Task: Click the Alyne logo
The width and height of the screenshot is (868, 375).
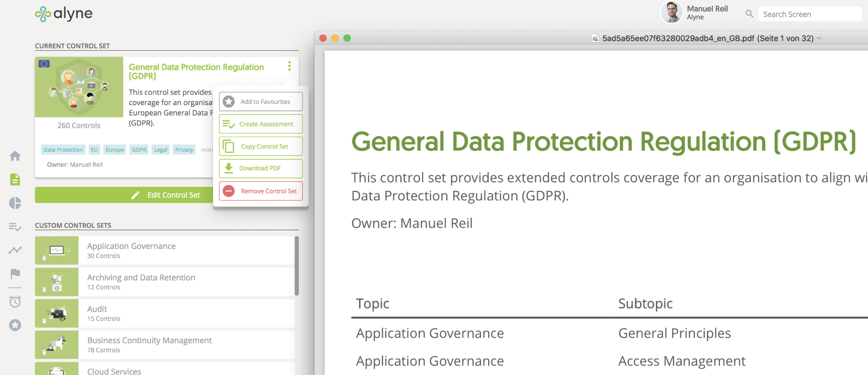Action: [x=64, y=14]
